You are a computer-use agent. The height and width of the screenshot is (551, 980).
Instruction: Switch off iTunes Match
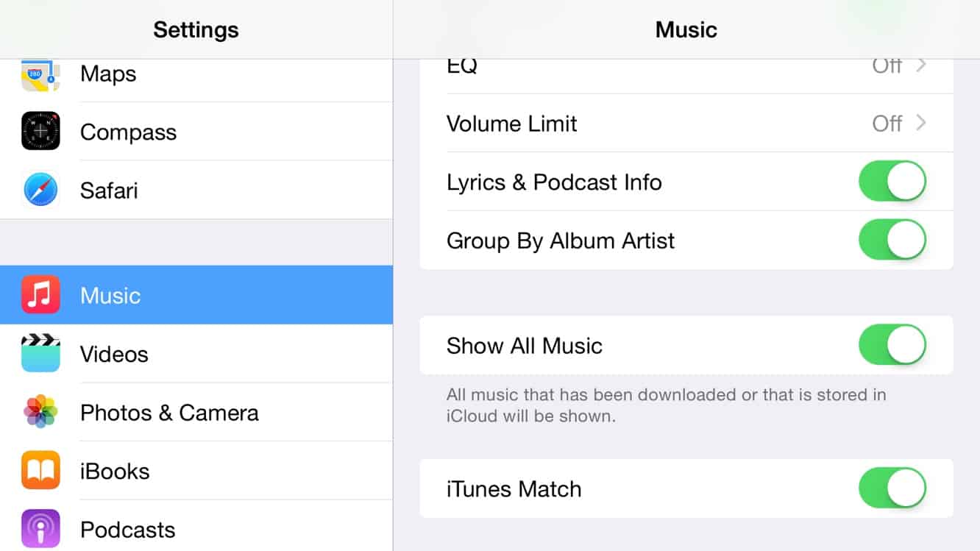point(892,488)
